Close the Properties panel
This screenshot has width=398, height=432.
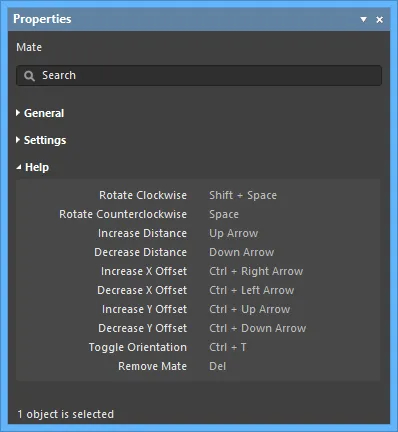(379, 20)
